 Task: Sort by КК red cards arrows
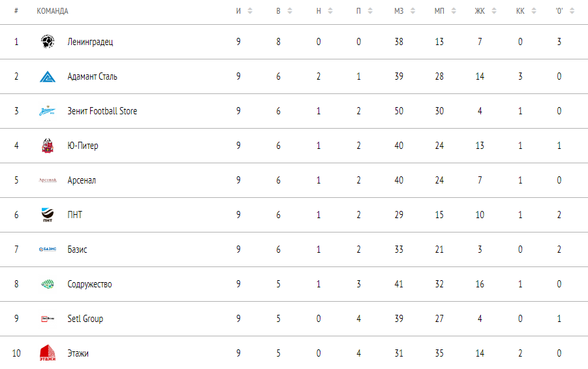[x=533, y=11]
